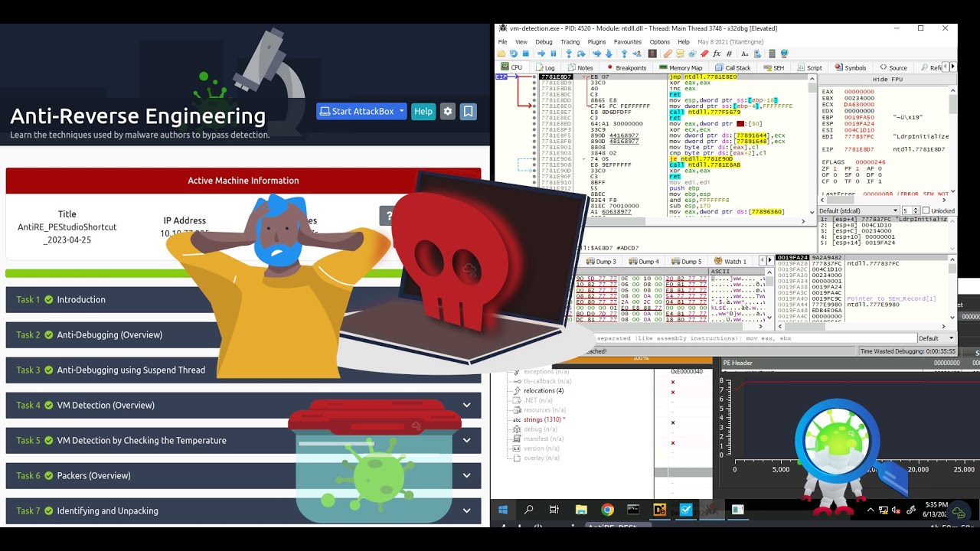
Task: Expand Task 5 Checking the Temperature chevron
Action: [466, 440]
